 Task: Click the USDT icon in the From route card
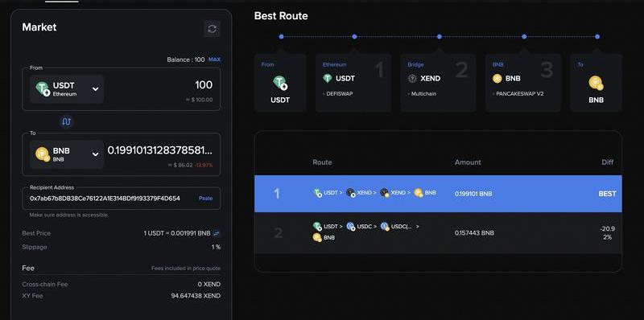[x=280, y=84]
